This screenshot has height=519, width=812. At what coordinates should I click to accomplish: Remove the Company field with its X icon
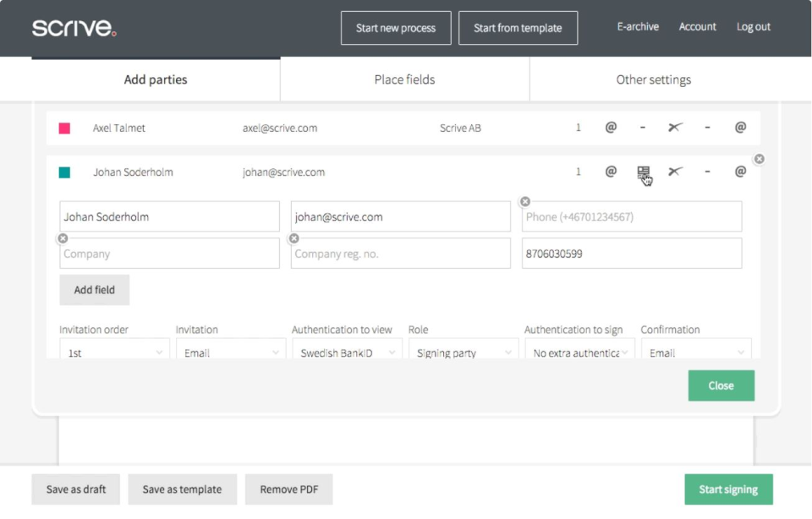[x=63, y=238]
